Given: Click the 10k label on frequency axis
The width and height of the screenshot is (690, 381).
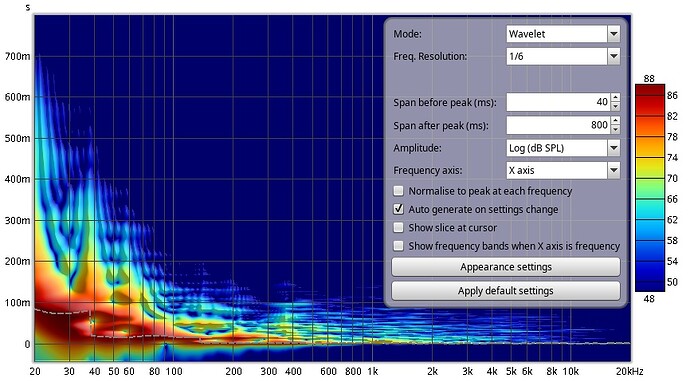Looking at the screenshot, I should 571,371.
